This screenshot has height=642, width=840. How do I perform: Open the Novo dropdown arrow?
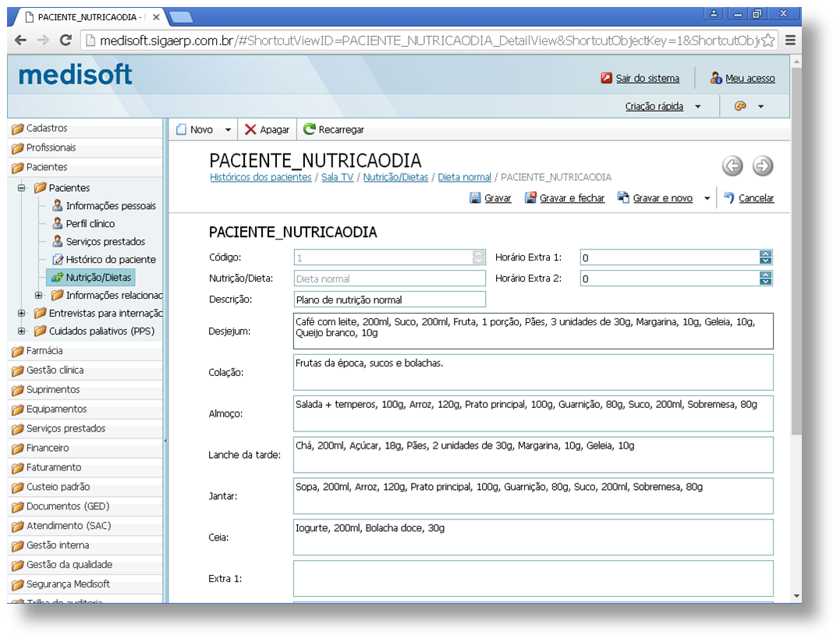click(229, 129)
